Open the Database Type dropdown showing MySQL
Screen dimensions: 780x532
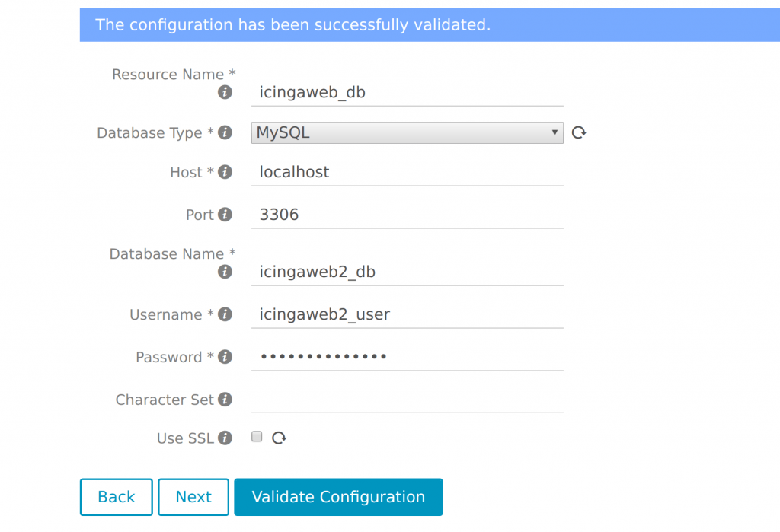[x=407, y=132]
